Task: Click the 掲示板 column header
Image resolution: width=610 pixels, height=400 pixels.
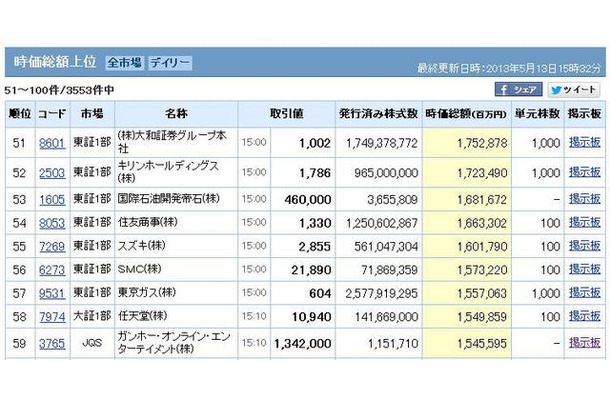Action: (585, 114)
